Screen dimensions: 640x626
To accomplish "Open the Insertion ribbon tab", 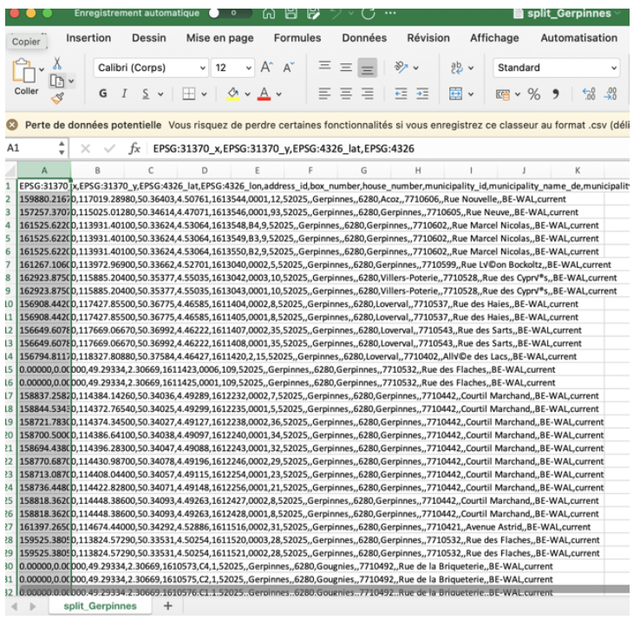I will point(89,38).
